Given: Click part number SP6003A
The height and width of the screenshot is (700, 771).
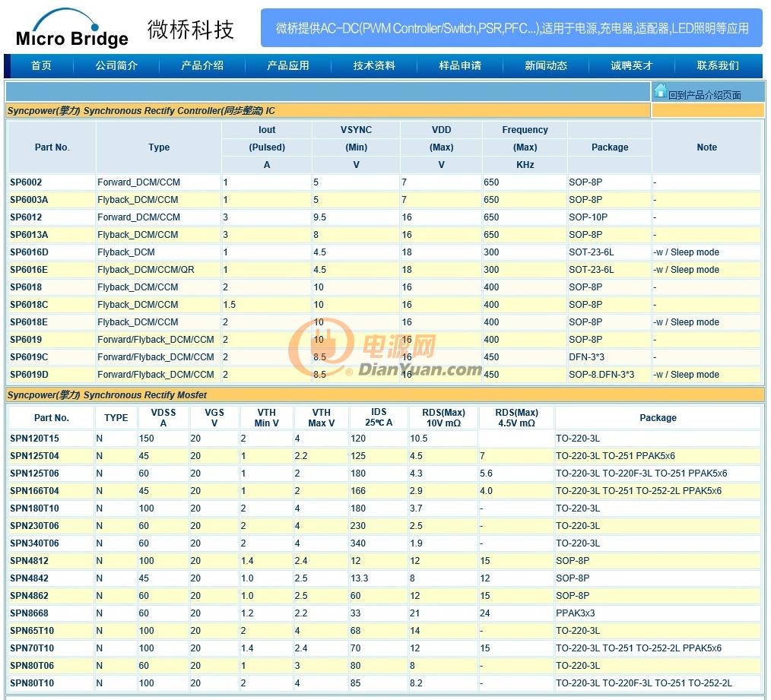Looking at the screenshot, I should 29,200.
